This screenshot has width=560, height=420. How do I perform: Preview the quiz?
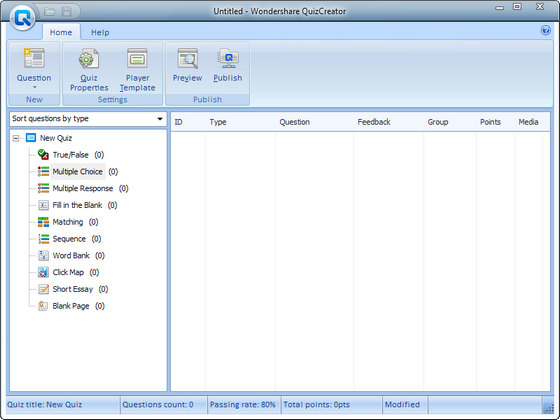point(188,65)
